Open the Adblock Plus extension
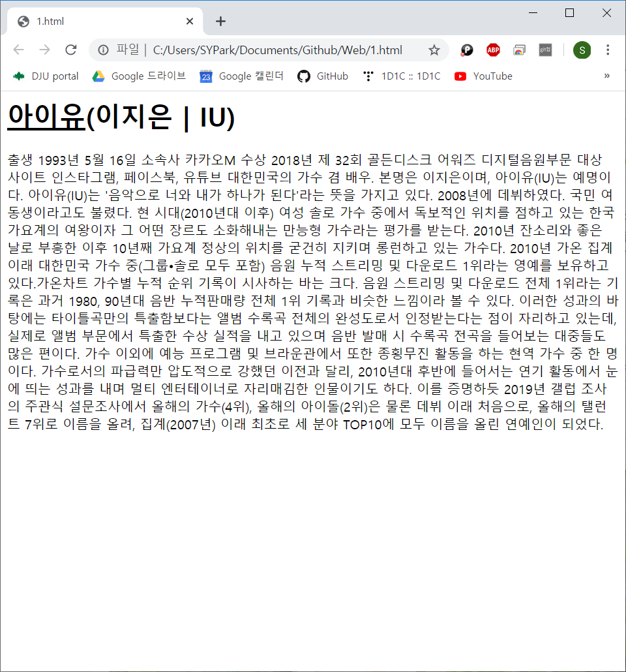This screenshot has height=672, width=626. 493,50
